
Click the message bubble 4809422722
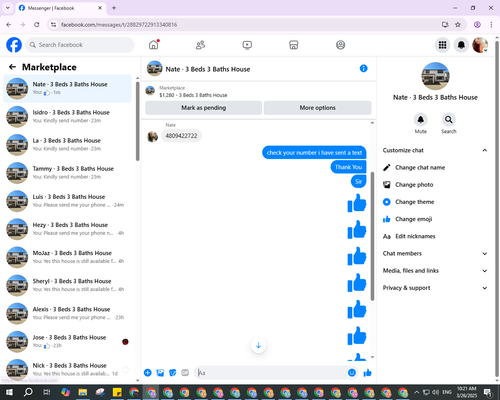pos(181,136)
